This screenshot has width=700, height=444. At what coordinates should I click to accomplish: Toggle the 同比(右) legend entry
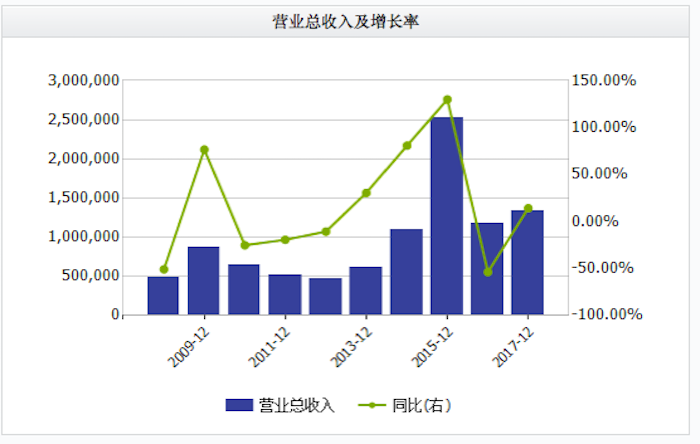click(404, 405)
